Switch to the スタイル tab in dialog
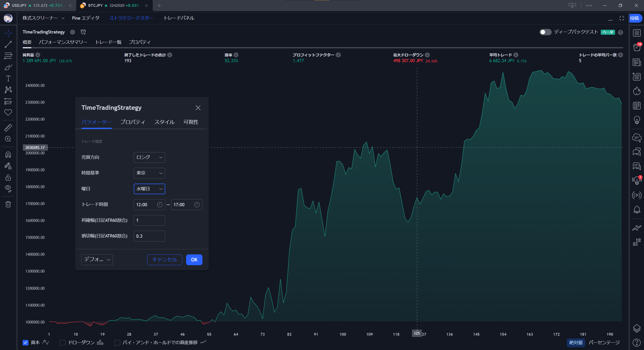Screen dimensions: 644x350 pos(164,122)
